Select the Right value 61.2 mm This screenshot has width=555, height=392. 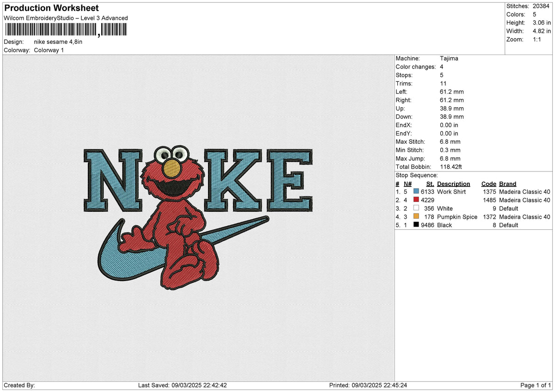(452, 100)
